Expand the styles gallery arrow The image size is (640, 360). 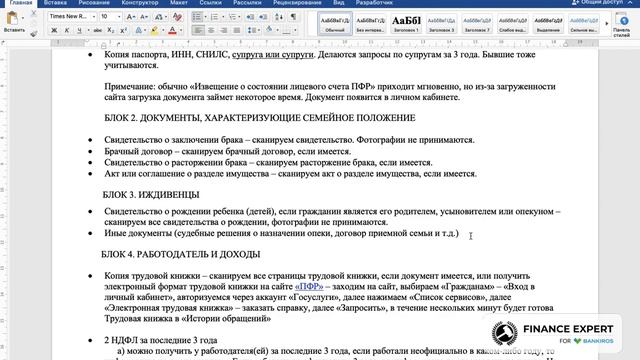coord(607,23)
